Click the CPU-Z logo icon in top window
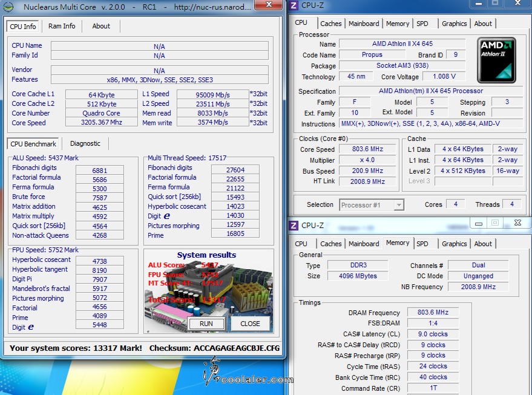 [x=294, y=5]
